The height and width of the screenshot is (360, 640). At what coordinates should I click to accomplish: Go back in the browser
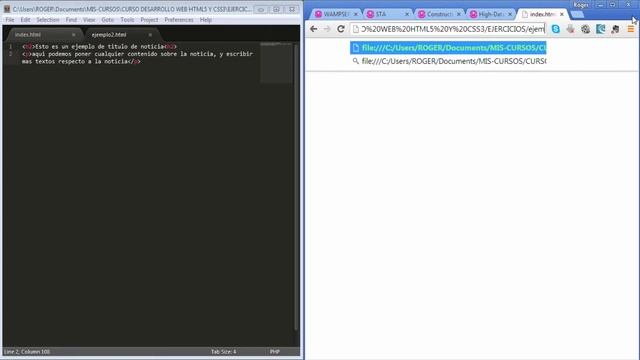tap(313, 29)
